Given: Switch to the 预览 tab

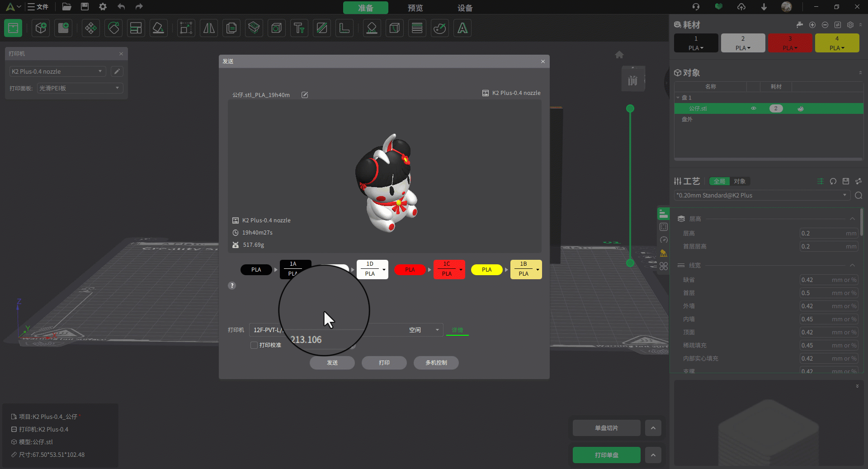Looking at the screenshot, I should click(415, 8).
